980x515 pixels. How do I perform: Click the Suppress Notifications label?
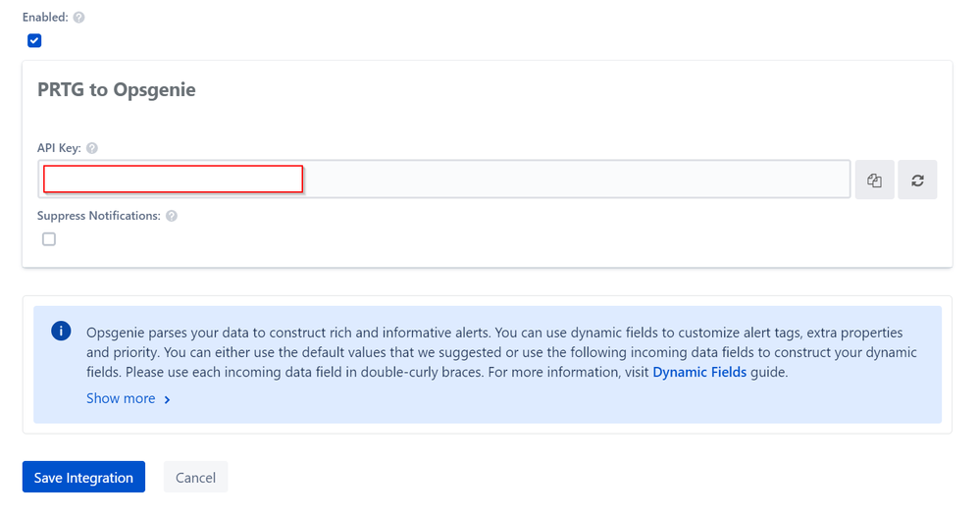coord(99,216)
